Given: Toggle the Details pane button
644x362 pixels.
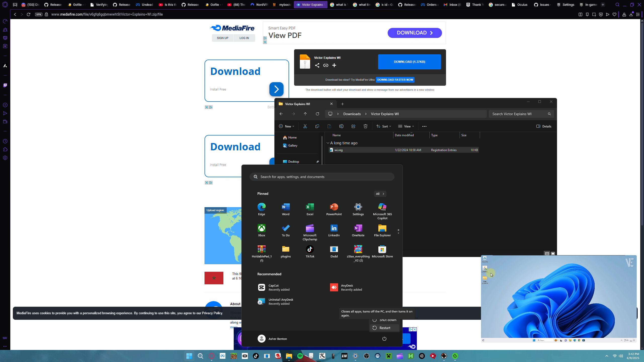Looking at the screenshot, I should [x=544, y=126].
